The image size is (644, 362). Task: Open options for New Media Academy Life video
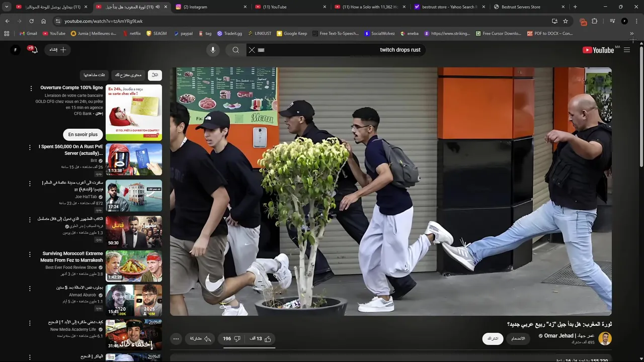coord(30,323)
